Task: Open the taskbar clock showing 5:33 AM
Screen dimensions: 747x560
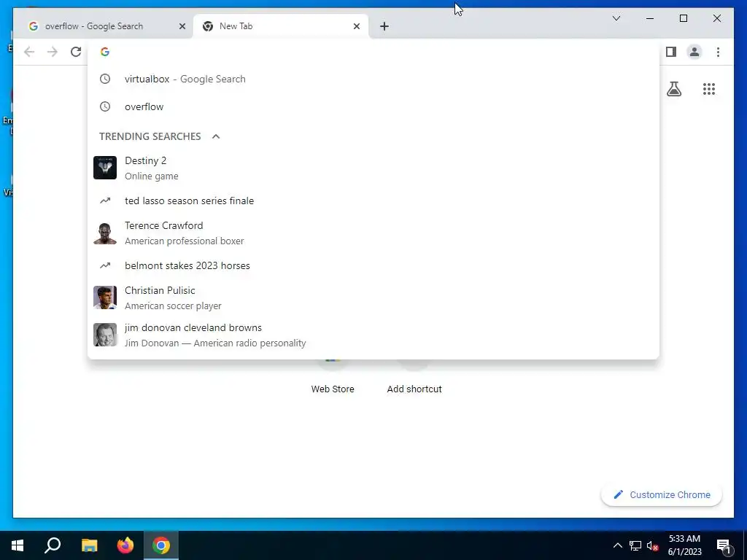Action: pyautogui.click(x=684, y=545)
